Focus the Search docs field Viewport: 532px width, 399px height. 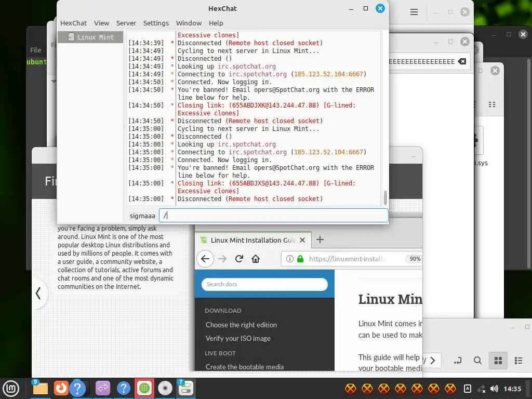click(264, 284)
